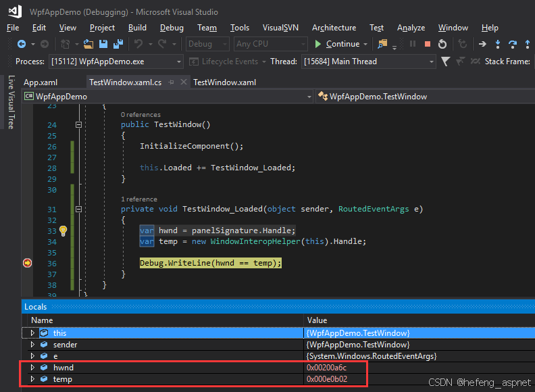Click the Stop Debugging red square
Viewport: 535px width, 392px height.
[x=427, y=44]
